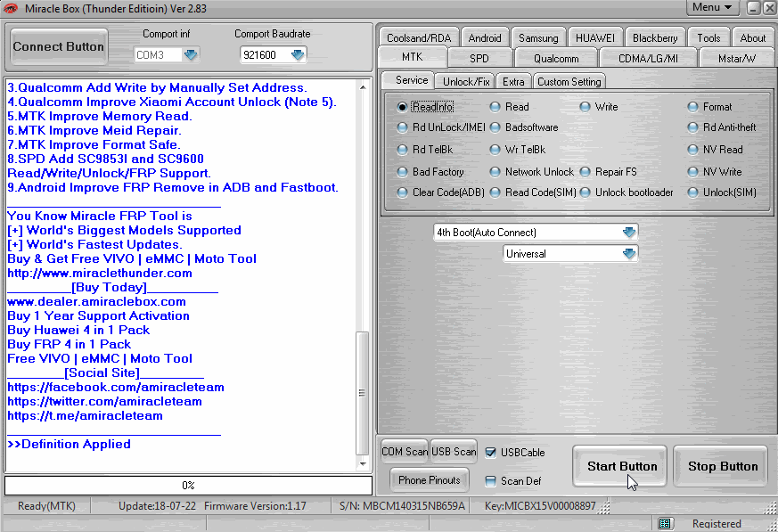778x532 pixels.
Task: Click the t.me/amiracleteam link
Action: [85, 415]
